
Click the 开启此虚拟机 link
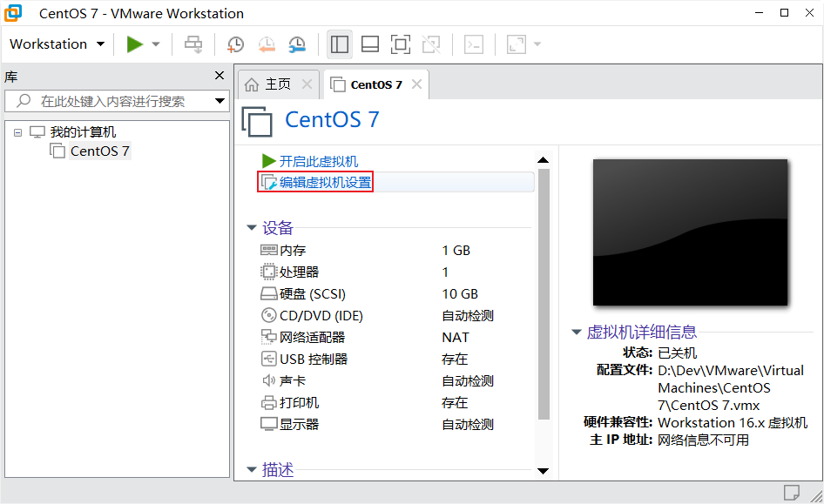tap(319, 161)
